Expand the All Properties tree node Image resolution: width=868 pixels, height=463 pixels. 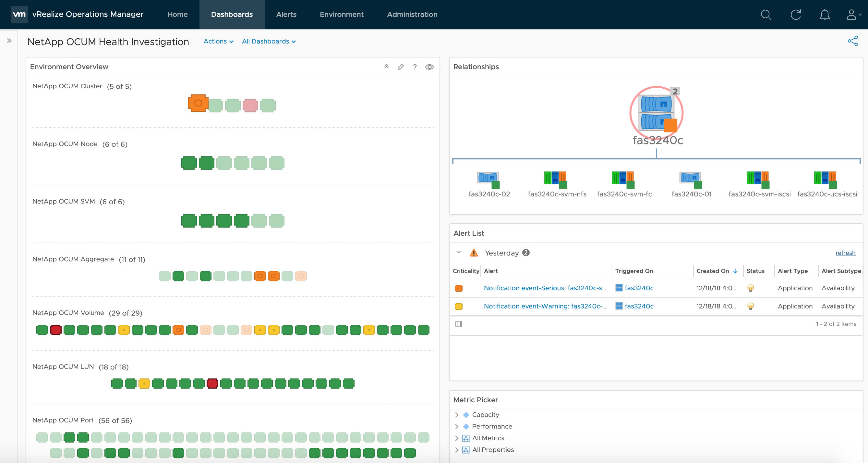(457, 450)
